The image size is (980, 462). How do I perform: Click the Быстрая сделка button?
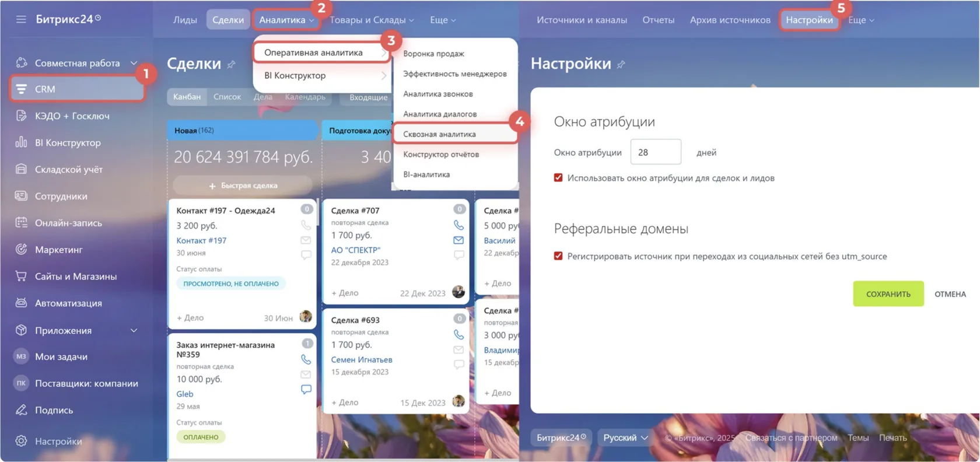click(x=243, y=185)
